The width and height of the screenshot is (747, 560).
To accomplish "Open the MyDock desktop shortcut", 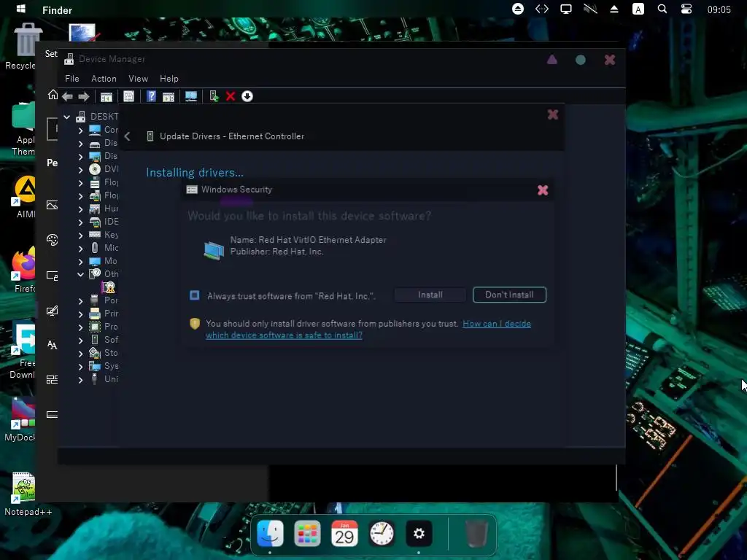I will (x=21, y=419).
